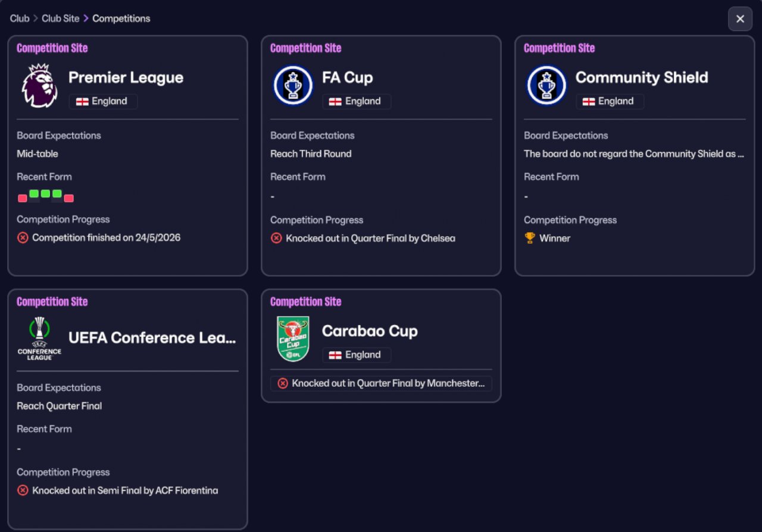
Task: Click the England tag under Premier League
Action: click(x=103, y=101)
